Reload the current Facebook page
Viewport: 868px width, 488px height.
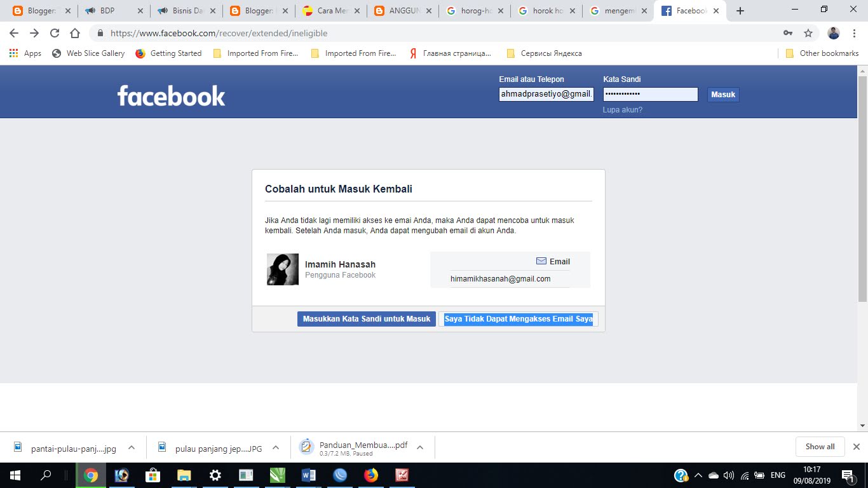(x=55, y=33)
